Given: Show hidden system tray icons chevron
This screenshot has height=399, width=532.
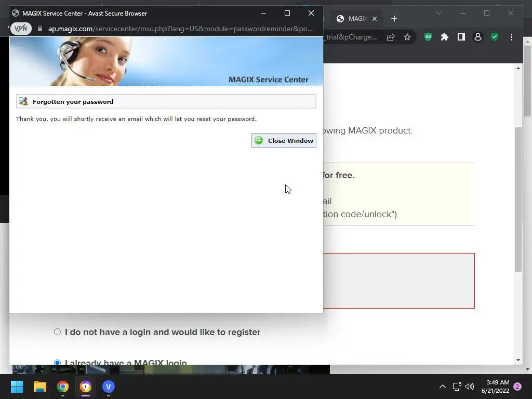Looking at the screenshot, I should click(x=443, y=387).
